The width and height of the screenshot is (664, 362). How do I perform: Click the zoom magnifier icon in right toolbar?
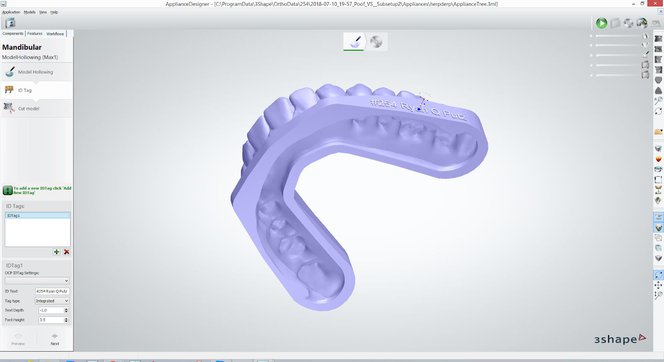click(658, 101)
